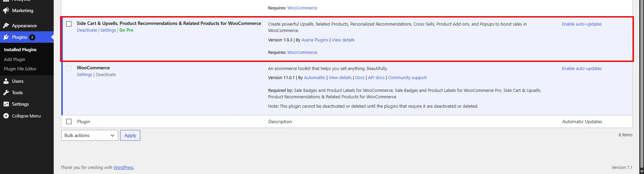Screen dimensions: 644x174
Task: Open the Add Plugin submenu item
Action: tap(14, 59)
